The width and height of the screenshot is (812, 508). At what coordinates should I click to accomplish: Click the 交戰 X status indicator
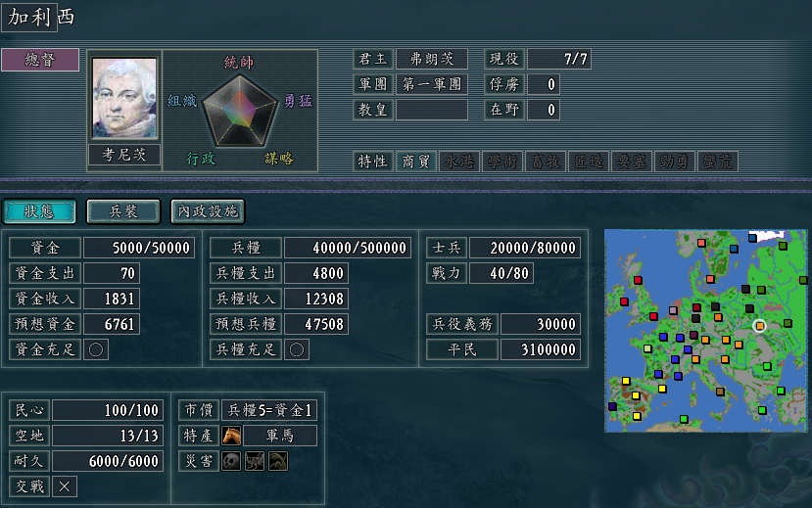[x=65, y=486]
